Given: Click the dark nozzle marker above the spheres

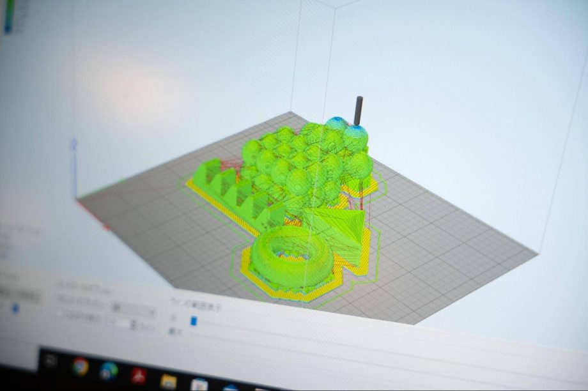Looking at the screenshot, I should [359, 109].
